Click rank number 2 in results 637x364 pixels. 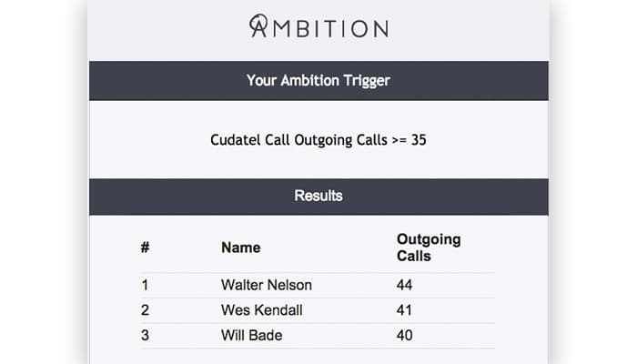point(145,311)
